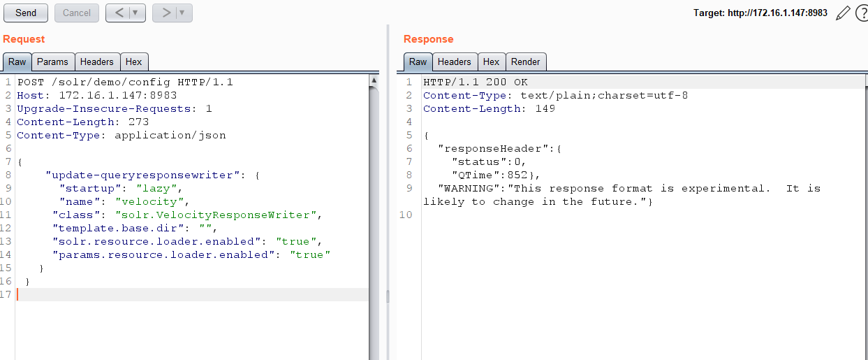This screenshot has height=360, width=868.
Task: Click the "responseHeader" key in response
Action: pos(493,148)
